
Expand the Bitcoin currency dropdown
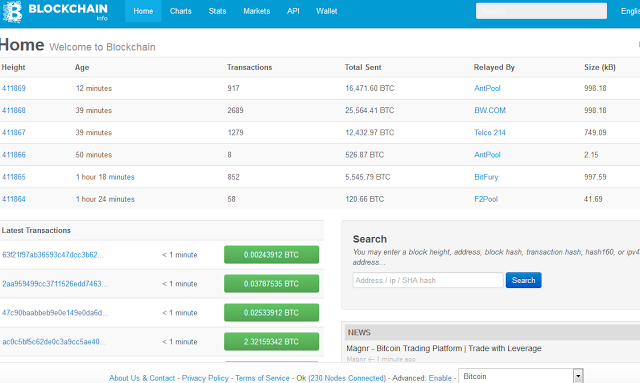click(x=521, y=376)
